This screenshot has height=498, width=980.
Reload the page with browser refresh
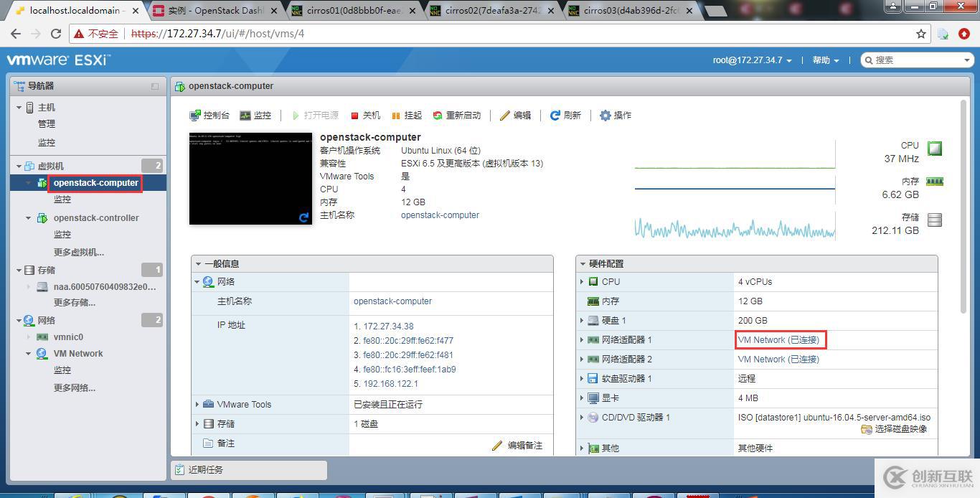tap(56, 34)
